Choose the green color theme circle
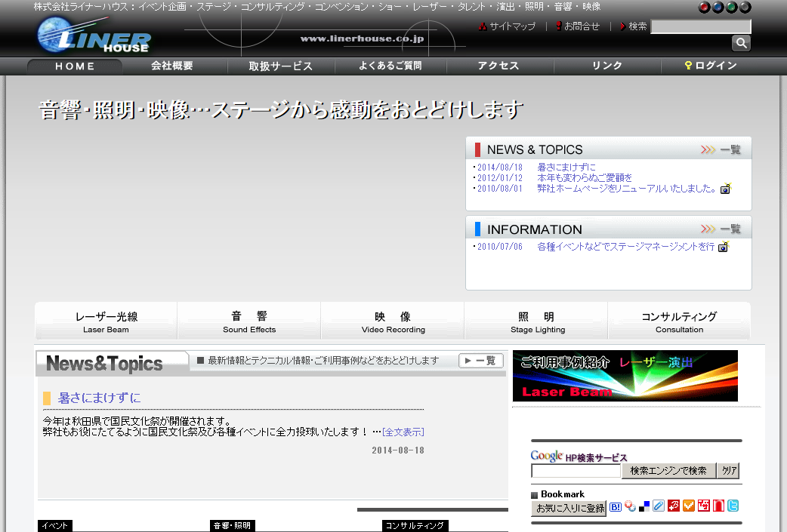 732,8
